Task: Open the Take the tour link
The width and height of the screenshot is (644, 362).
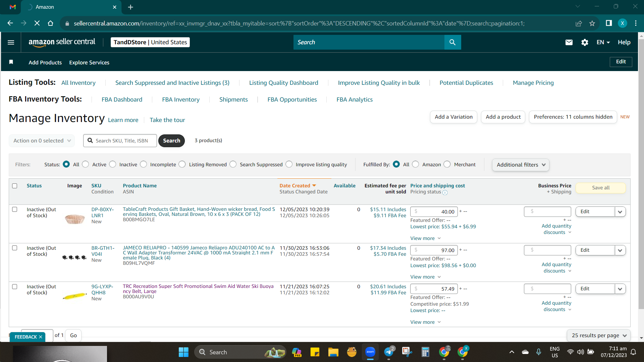Action: 167,120
